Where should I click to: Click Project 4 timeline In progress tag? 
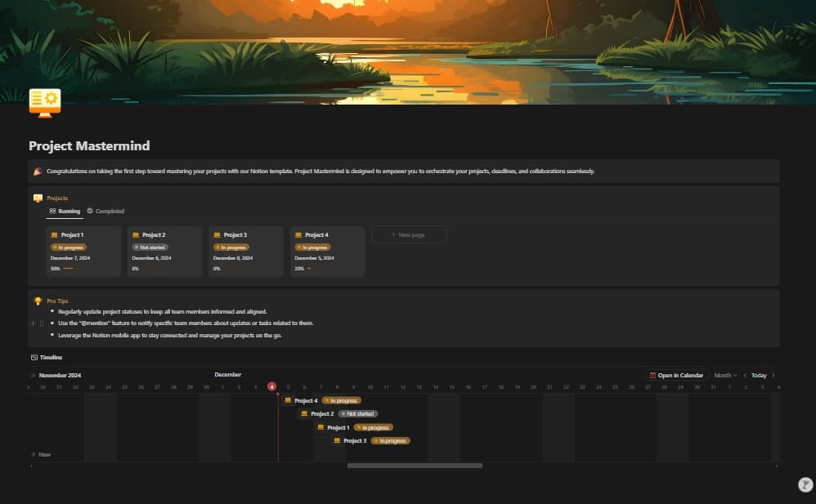click(342, 400)
